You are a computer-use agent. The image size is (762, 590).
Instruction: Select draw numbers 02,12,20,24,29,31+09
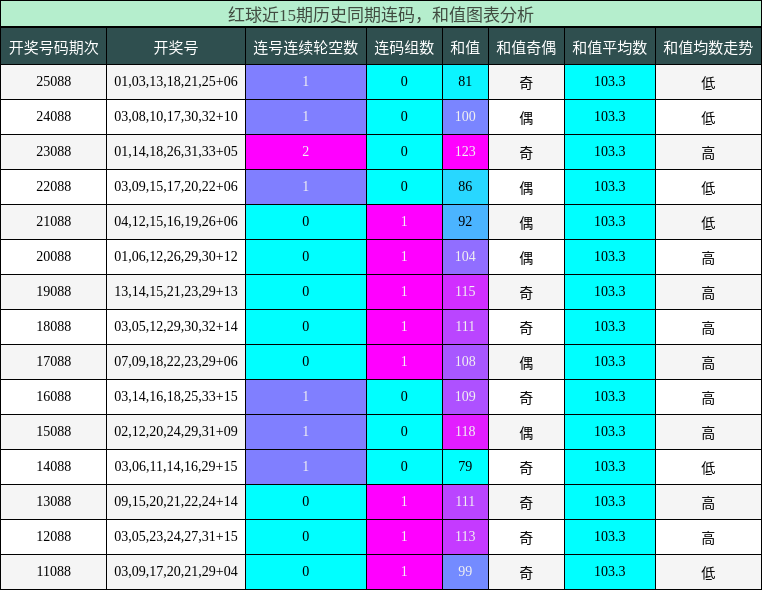click(176, 432)
